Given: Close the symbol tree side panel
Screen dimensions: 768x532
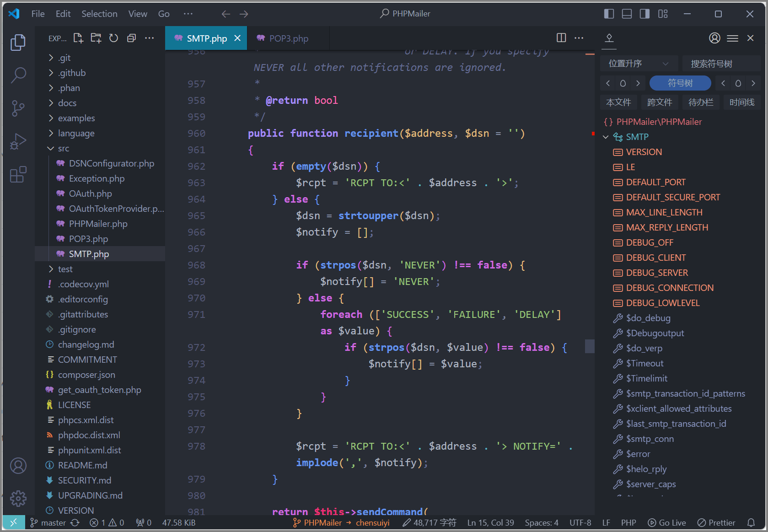Looking at the screenshot, I should point(750,38).
